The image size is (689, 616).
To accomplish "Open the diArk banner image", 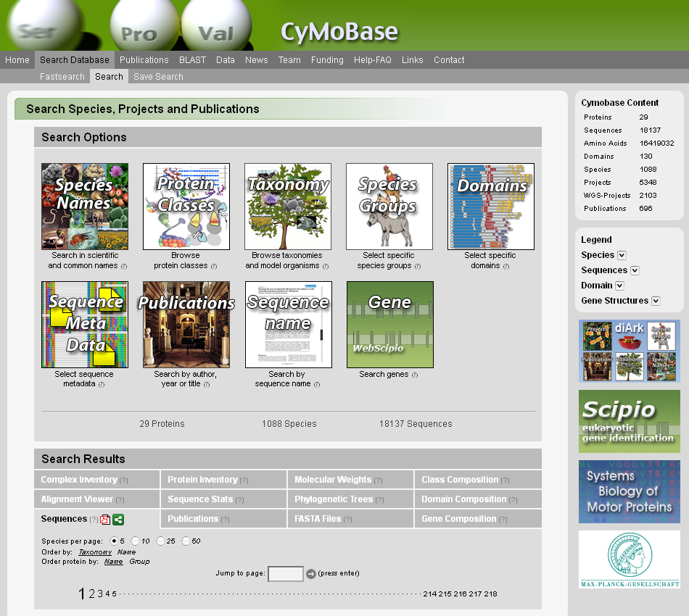I will tap(630, 351).
